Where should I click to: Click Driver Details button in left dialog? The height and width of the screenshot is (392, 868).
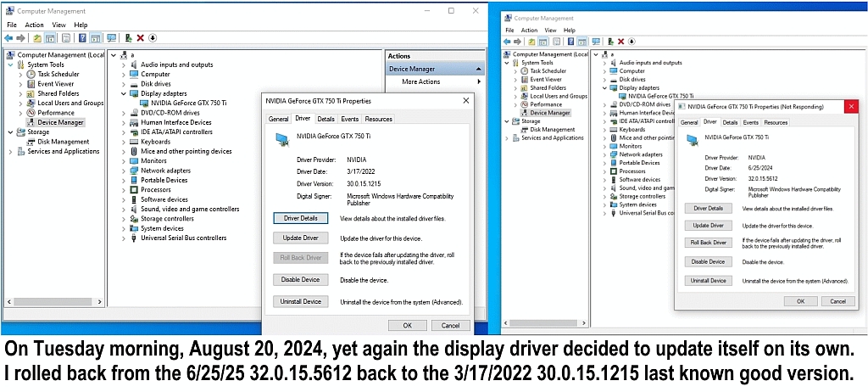coord(301,218)
